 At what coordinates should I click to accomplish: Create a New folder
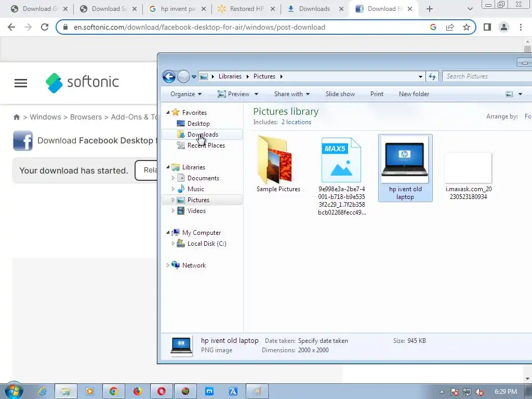click(x=414, y=94)
